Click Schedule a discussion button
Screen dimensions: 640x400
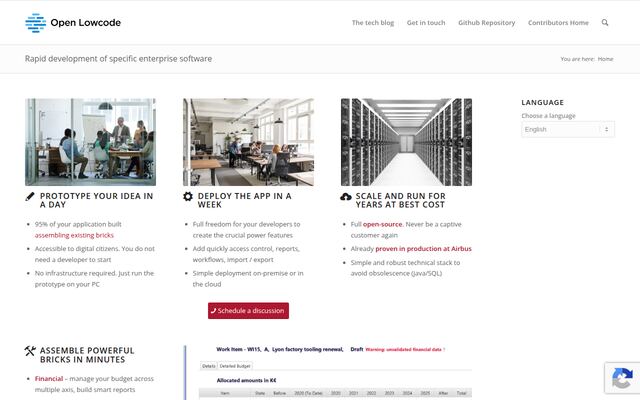(248, 311)
